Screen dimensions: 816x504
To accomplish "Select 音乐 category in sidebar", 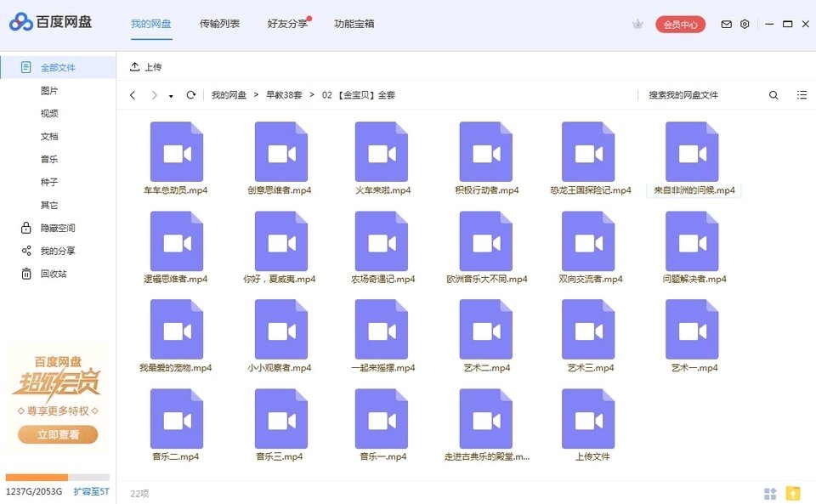I will pyautogui.click(x=49, y=159).
